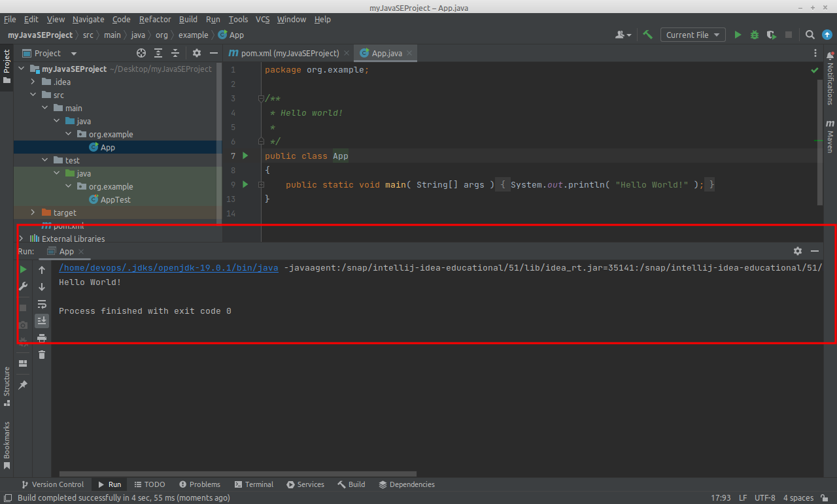Run main method from line 9 gutter
This screenshot has width=837, height=504.
point(246,184)
